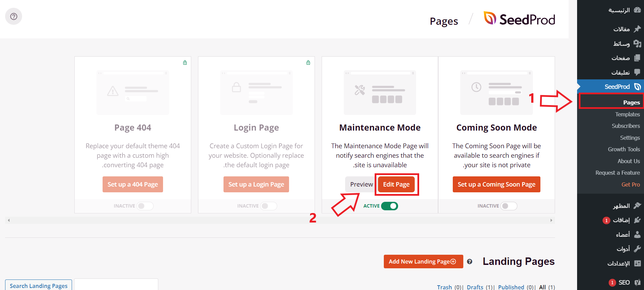The height and width of the screenshot is (290, 644).
Task: Click the Maintenance Mode Preview button
Action: coord(361,185)
